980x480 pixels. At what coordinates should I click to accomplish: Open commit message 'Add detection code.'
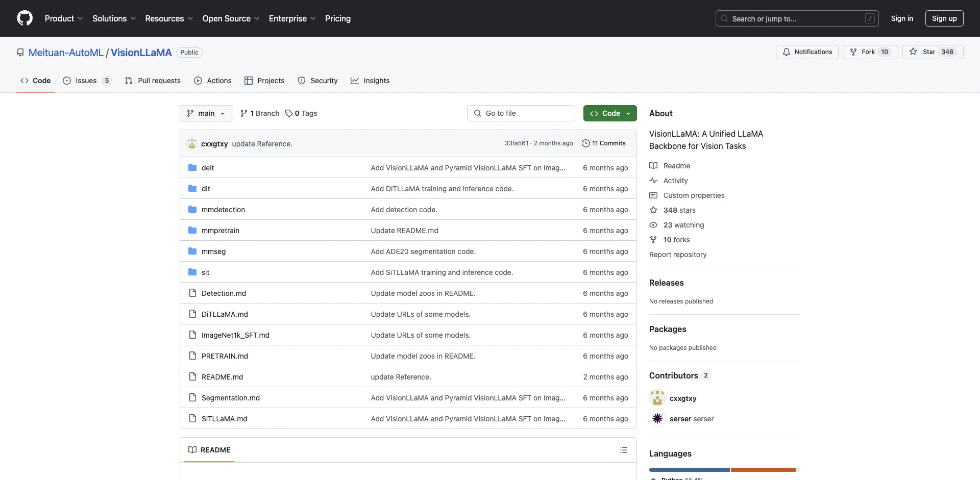point(404,210)
